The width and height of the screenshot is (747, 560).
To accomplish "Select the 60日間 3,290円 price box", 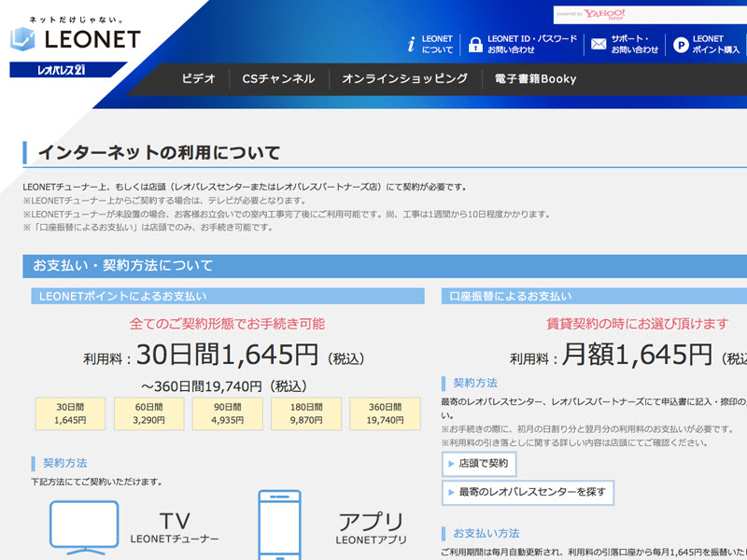I will point(149,413).
